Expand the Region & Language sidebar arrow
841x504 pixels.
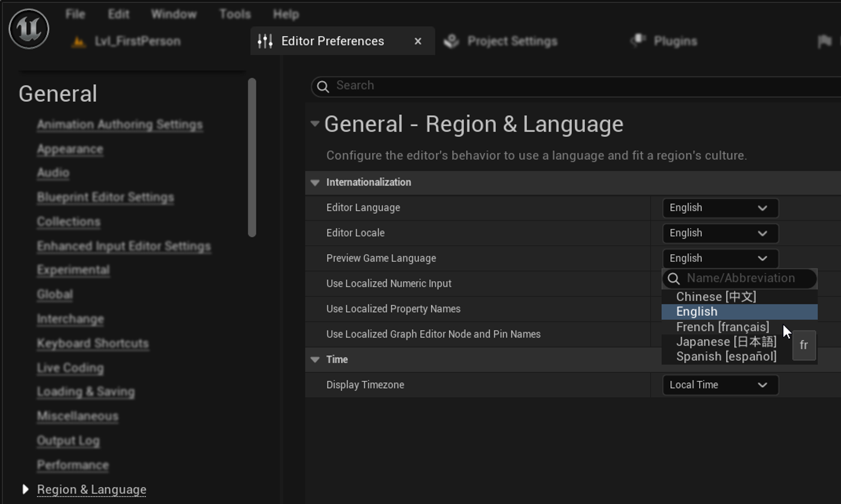(25, 490)
